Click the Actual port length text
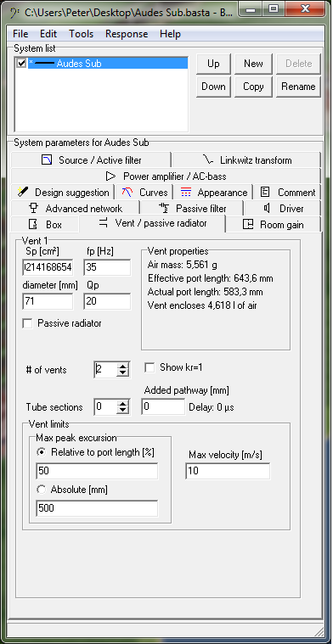The width and height of the screenshot is (333, 644). 205,293
